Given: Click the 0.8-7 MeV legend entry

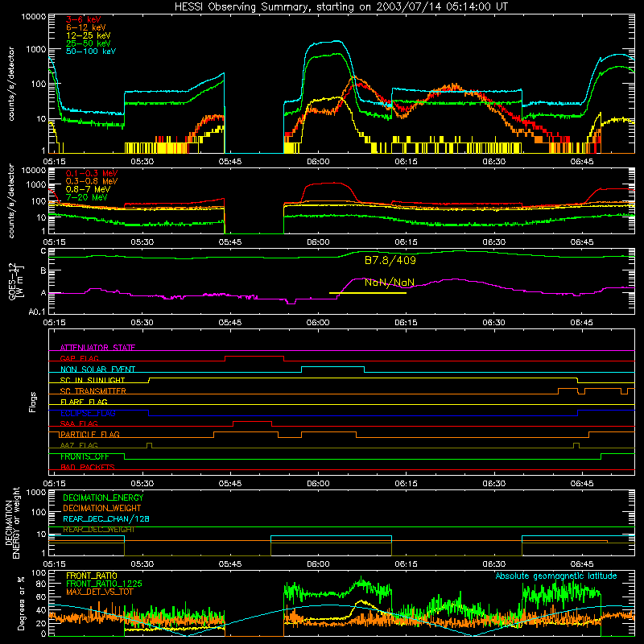Looking at the screenshot, I should [88, 189].
